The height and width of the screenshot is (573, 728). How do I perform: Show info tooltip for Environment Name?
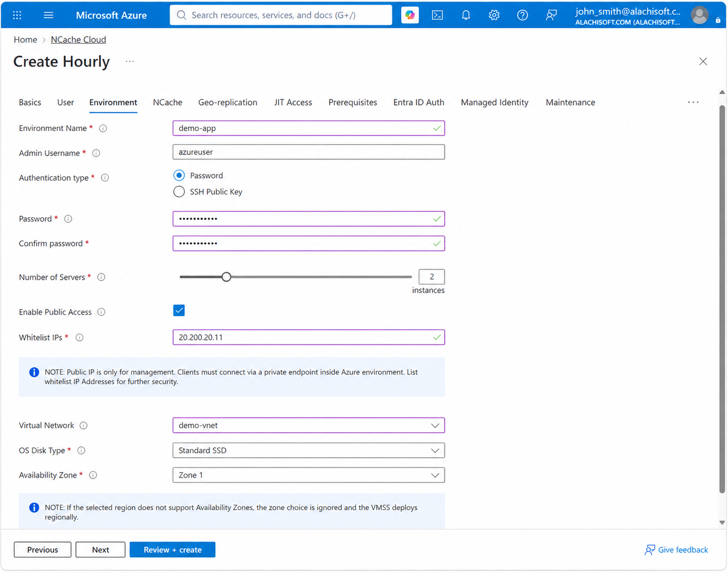(x=103, y=128)
